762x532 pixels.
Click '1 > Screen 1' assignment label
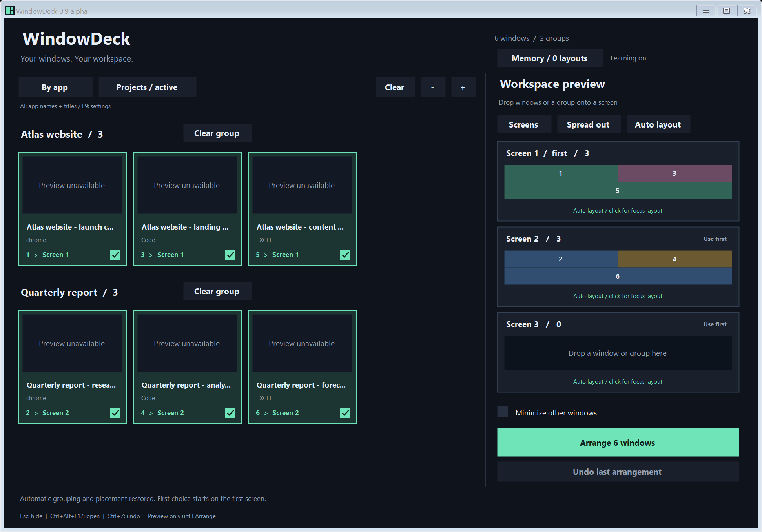pyautogui.click(x=47, y=255)
